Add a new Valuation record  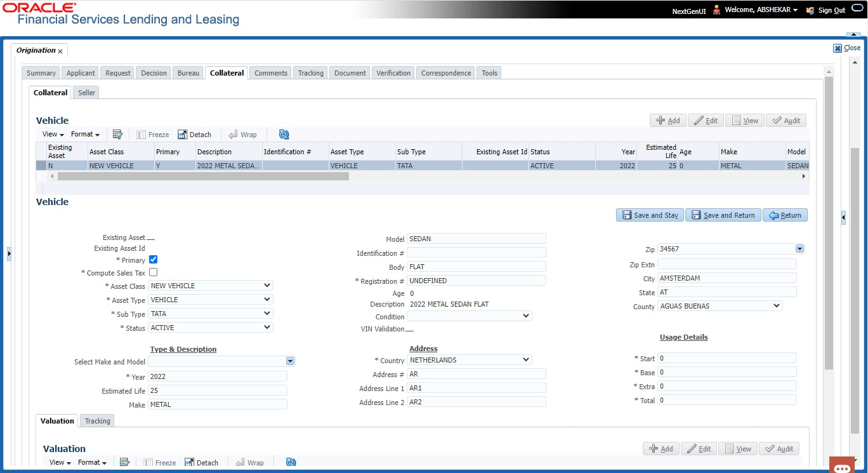[661, 449]
